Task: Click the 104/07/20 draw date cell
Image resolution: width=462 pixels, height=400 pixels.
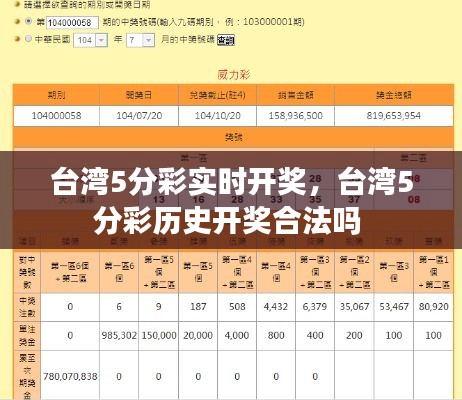Action: [139, 116]
